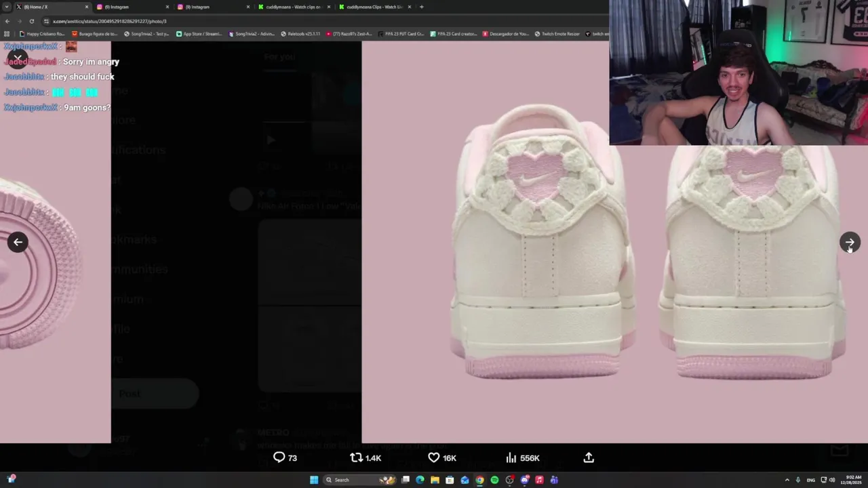Open replies via the 73 comment icon
This screenshot has height=488, width=868.
(285, 457)
